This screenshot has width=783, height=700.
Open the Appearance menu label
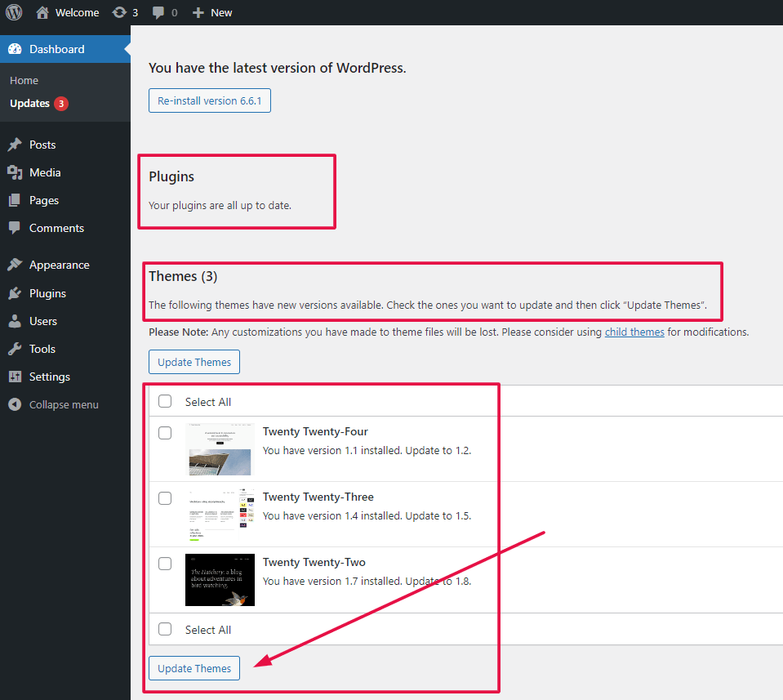pos(60,265)
